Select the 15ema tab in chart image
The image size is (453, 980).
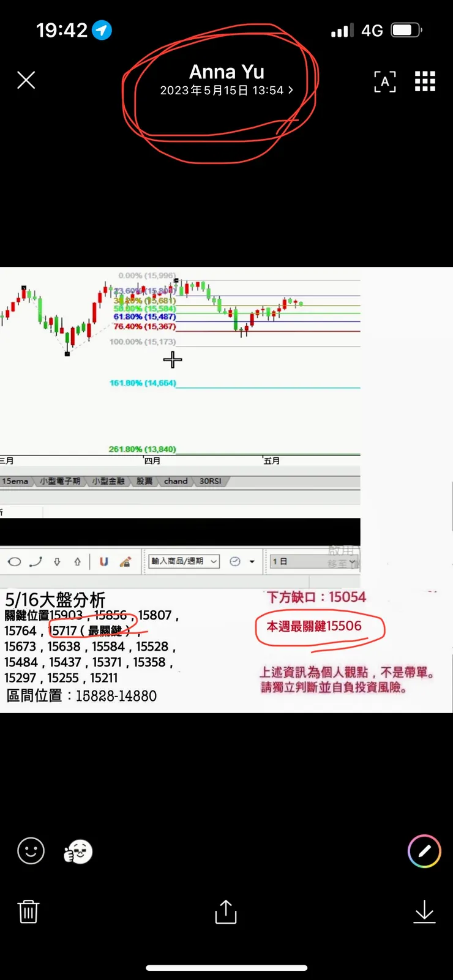coord(15,481)
